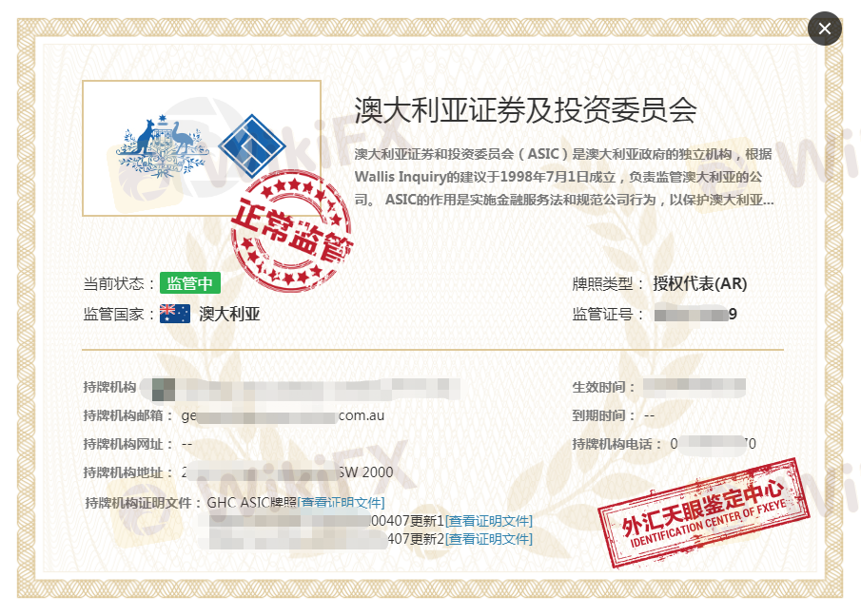Image resolution: width=861 pixels, height=616 pixels.
Task: Click the blurred 生效时间 effective date value
Action: (694, 388)
